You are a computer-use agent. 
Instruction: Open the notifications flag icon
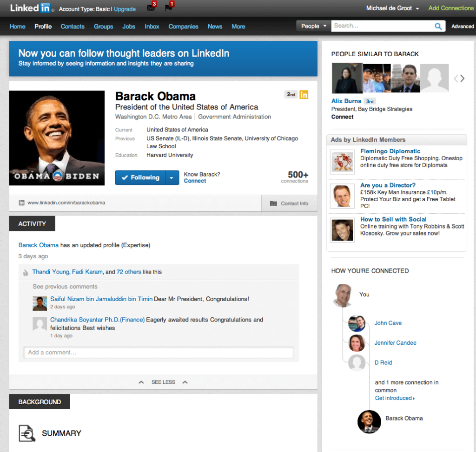coord(169,7)
